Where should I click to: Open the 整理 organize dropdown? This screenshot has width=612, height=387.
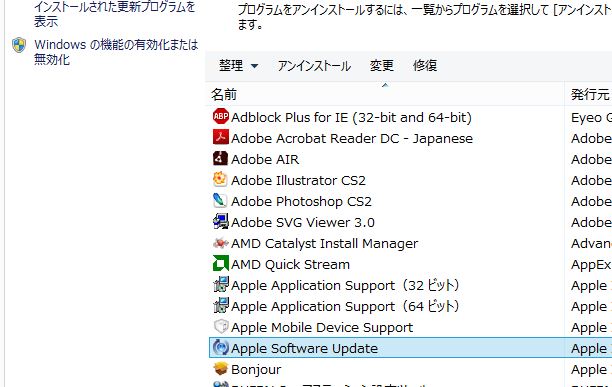point(238,66)
